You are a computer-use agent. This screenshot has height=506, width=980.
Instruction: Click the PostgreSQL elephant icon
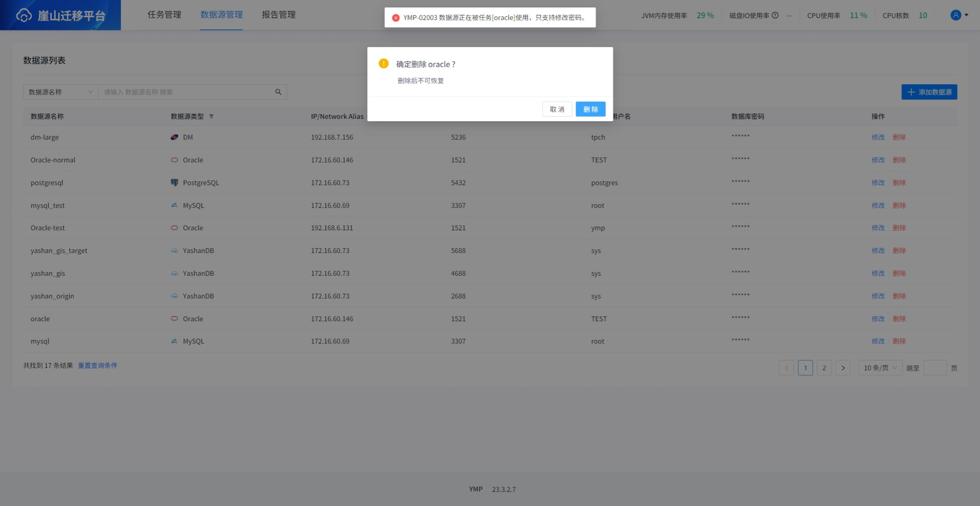coord(174,182)
